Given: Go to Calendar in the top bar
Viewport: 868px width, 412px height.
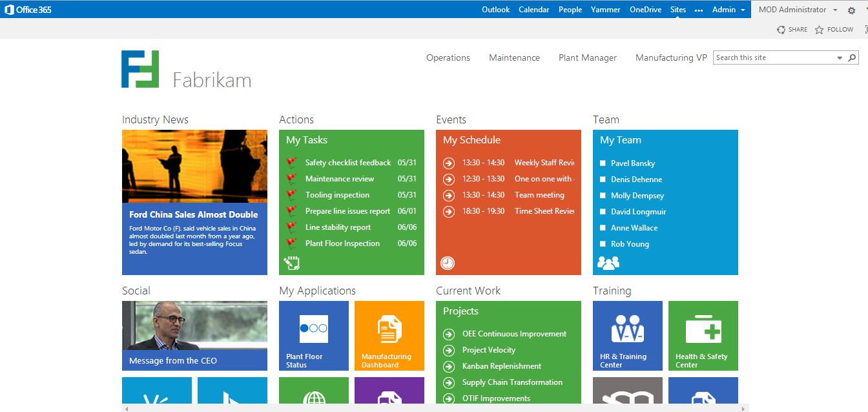Looking at the screenshot, I should tap(534, 10).
